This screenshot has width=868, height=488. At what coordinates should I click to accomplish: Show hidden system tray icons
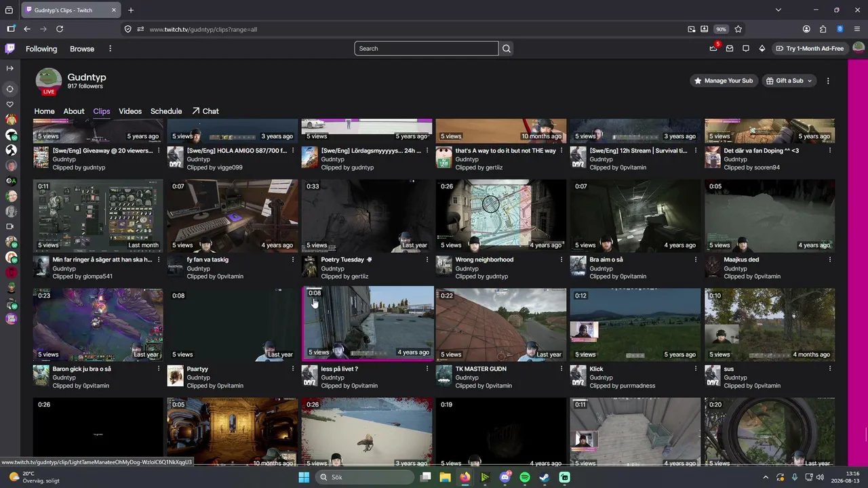click(767, 477)
